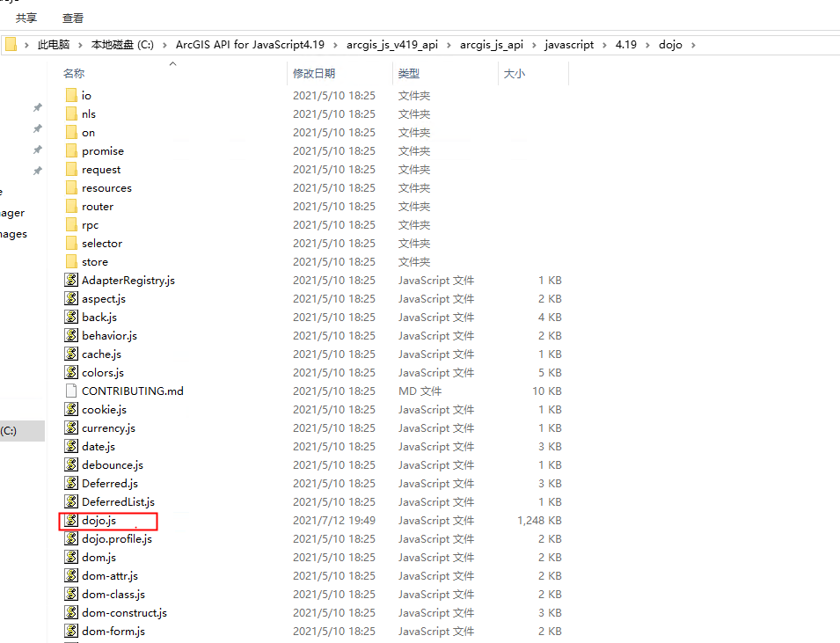
Task: Click the promise folder icon
Action: pyautogui.click(x=71, y=150)
